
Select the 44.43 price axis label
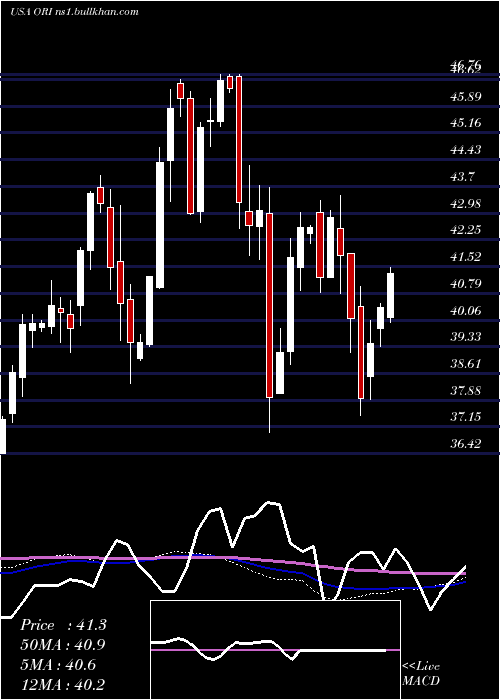[x=466, y=150]
